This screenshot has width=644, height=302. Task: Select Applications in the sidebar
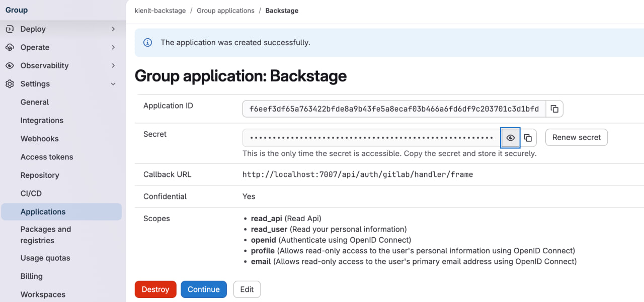(43, 212)
